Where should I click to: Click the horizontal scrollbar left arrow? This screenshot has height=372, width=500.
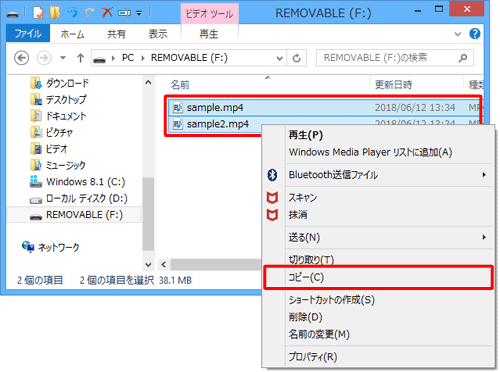164,265
